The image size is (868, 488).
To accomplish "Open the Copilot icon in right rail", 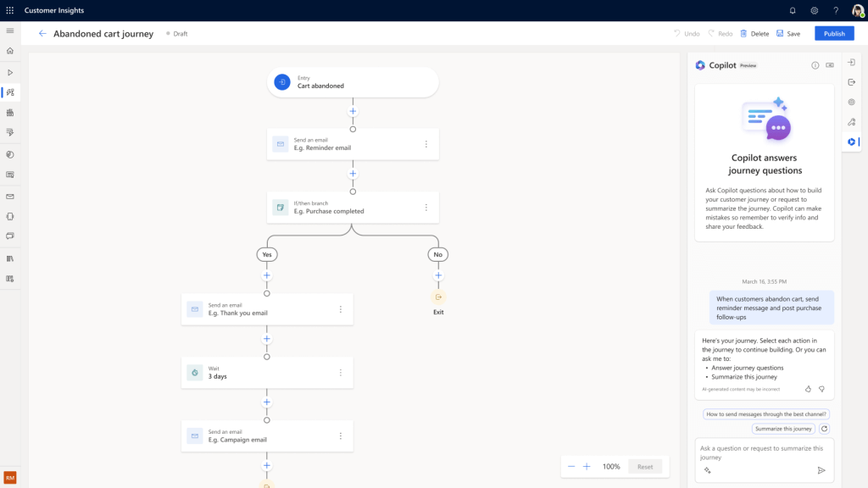I will pyautogui.click(x=851, y=142).
